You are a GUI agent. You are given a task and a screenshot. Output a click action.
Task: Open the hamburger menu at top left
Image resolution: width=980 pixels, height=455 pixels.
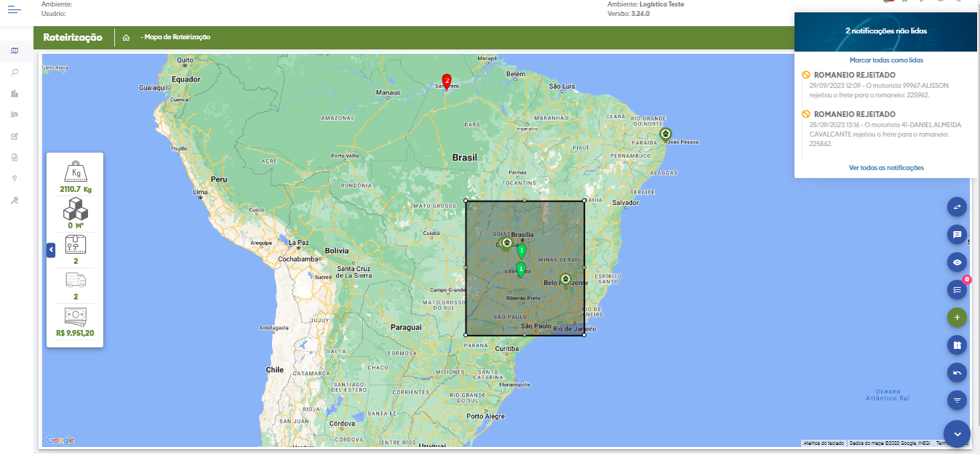(15, 9)
